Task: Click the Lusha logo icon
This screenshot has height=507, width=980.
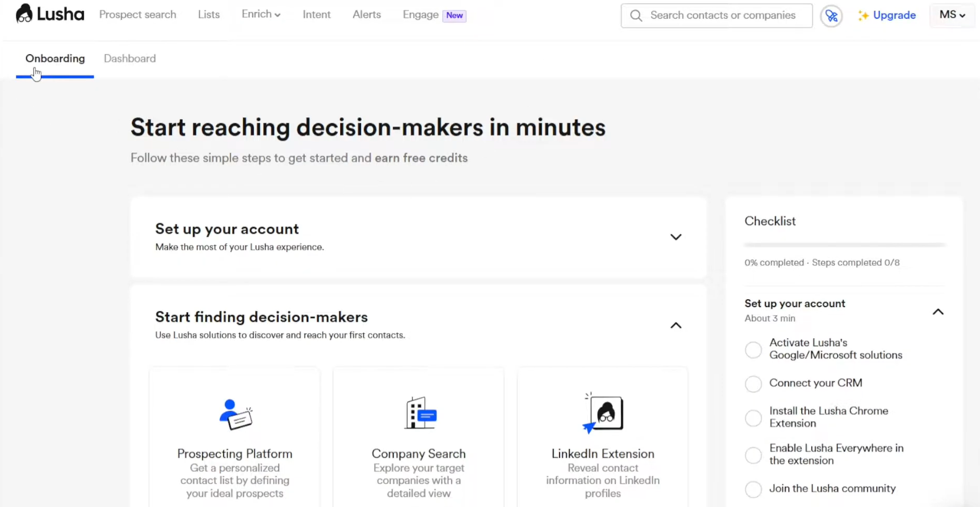Action: pos(24,14)
